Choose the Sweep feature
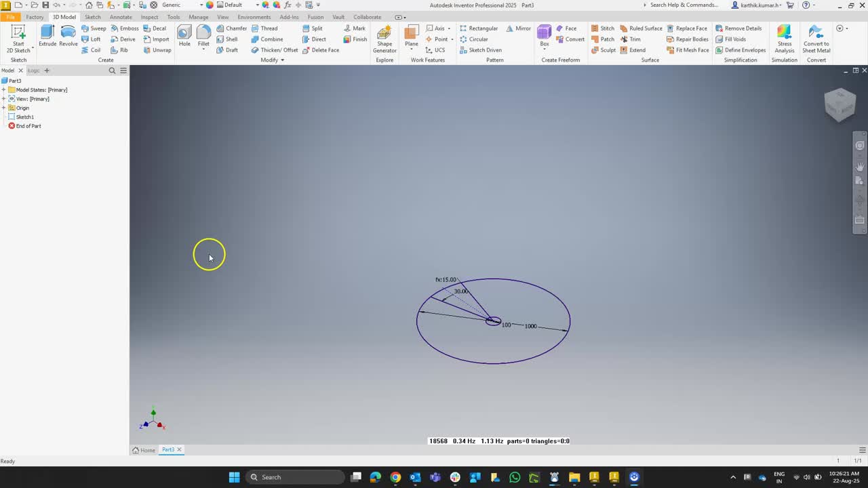Viewport: 868px width, 488px height. tap(94, 28)
